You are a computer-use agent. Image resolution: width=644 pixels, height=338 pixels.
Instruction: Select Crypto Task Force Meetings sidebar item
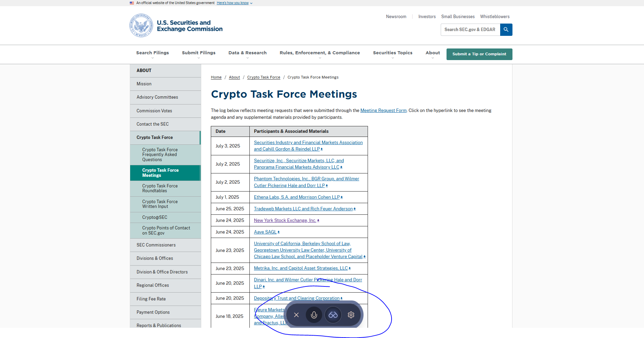[x=165, y=173]
